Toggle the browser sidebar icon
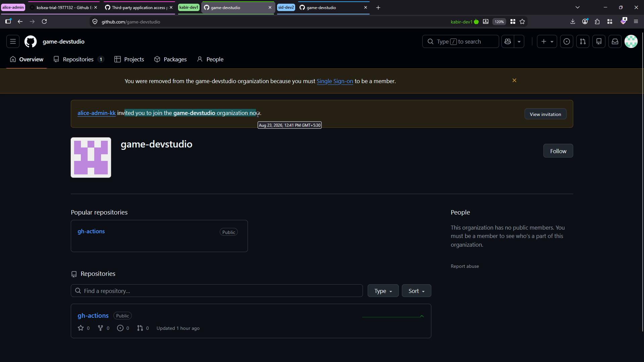This screenshot has width=644, height=362. [8, 21]
